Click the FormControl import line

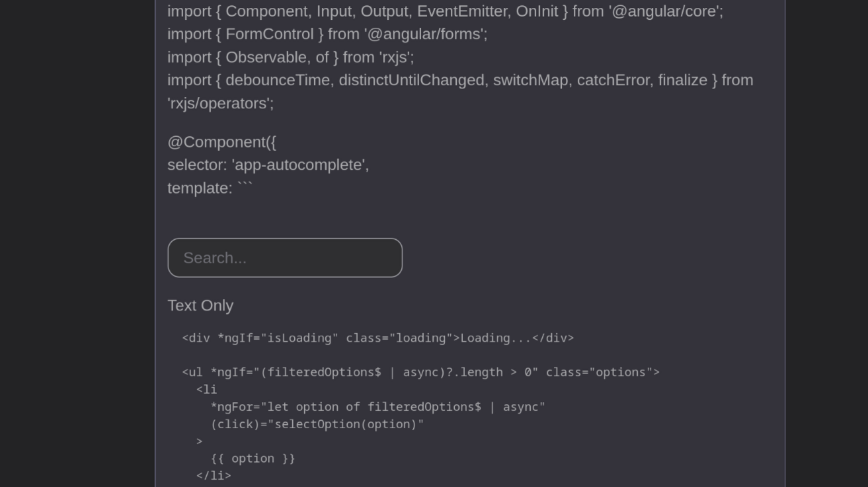[x=327, y=34]
